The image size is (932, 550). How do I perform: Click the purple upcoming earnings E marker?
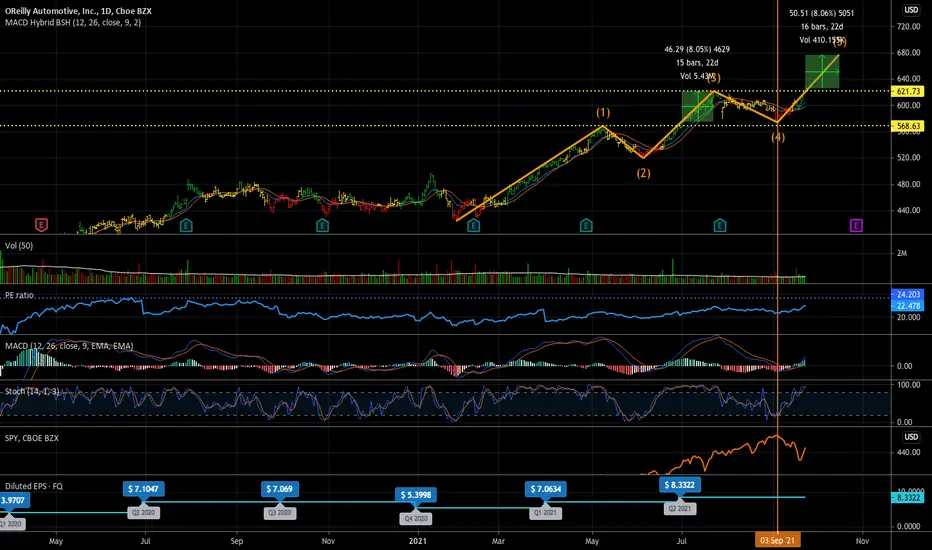856,225
